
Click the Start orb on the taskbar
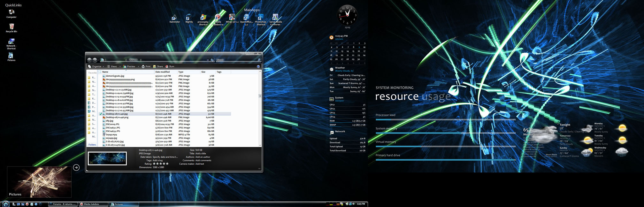click(x=6, y=204)
